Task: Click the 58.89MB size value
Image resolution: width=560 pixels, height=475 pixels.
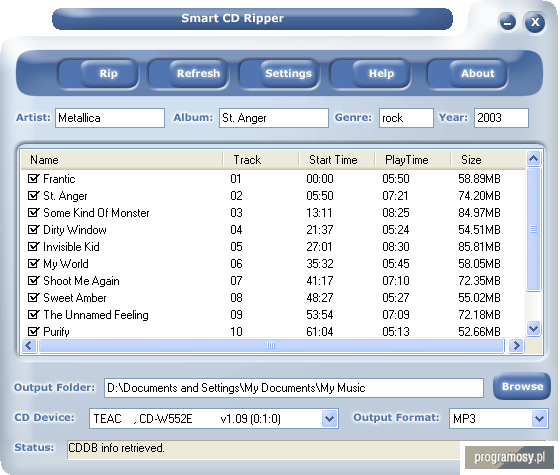Action: coord(479,179)
